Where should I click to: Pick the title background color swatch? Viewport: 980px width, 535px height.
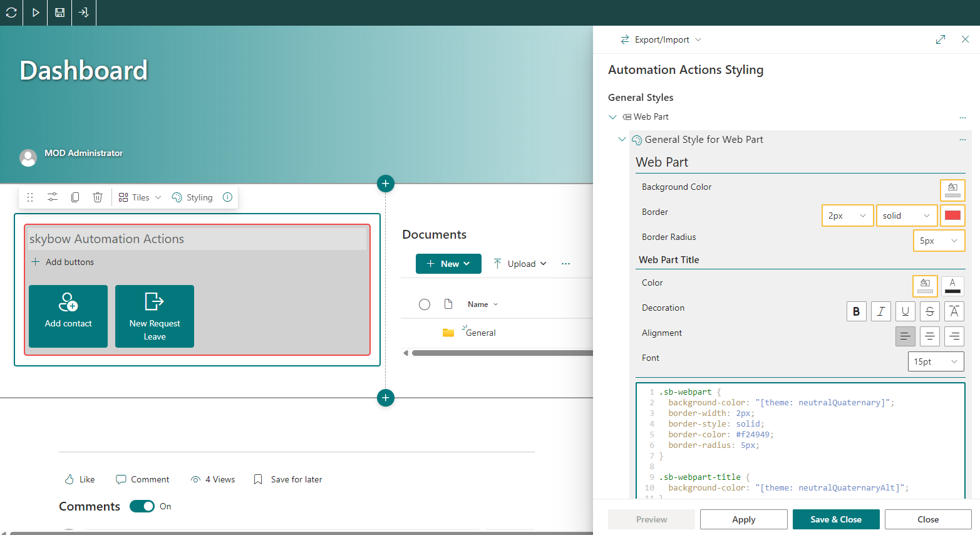[x=925, y=286]
